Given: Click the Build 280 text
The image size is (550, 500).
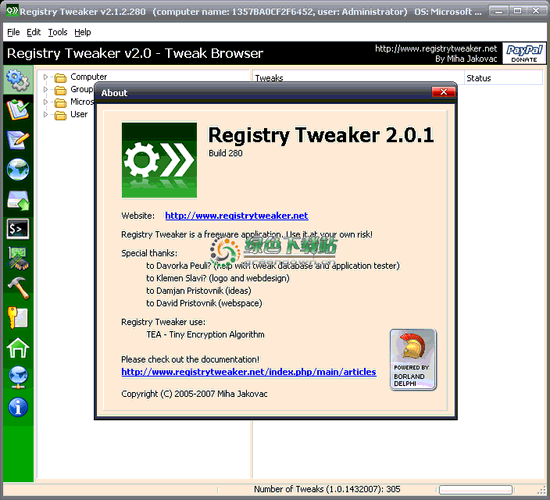Looking at the screenshot, I should [x=226, y=153].
